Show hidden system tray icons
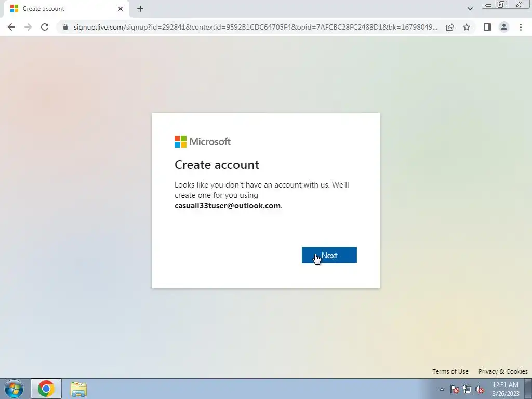The image size is (532, 399). (x=442, y=389)
